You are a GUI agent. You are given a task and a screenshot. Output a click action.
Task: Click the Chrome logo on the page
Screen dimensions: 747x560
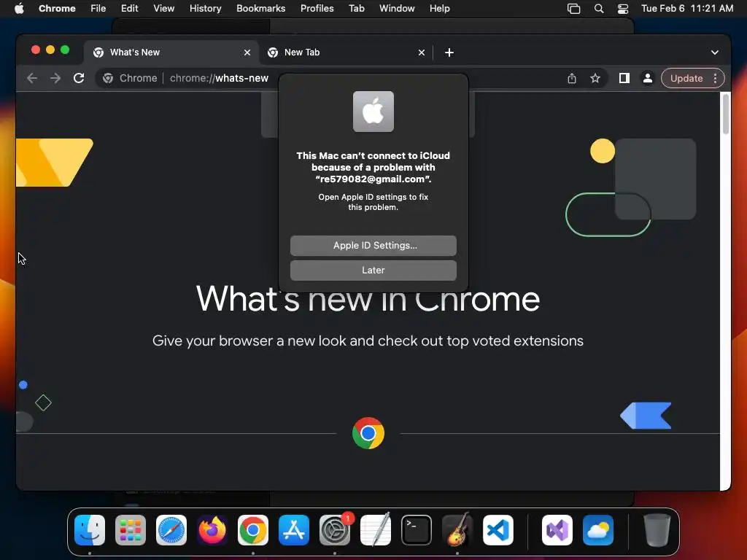click(368, 433)
